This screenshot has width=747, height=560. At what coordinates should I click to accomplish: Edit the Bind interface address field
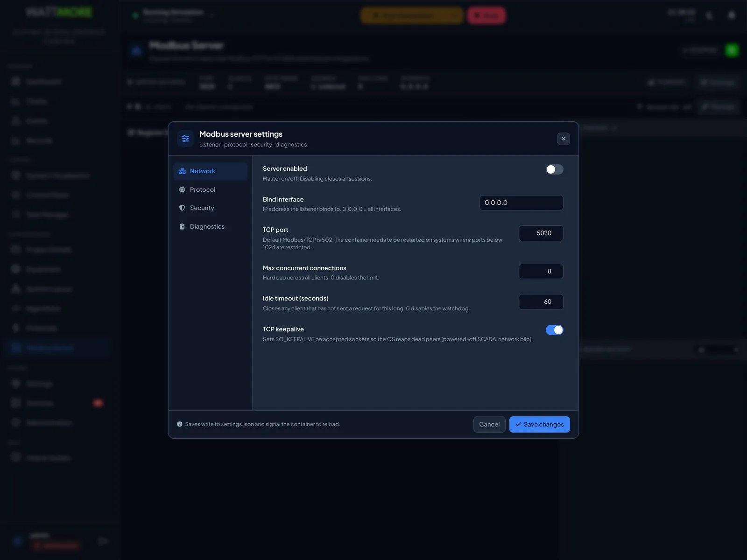(x=521, y=203)
